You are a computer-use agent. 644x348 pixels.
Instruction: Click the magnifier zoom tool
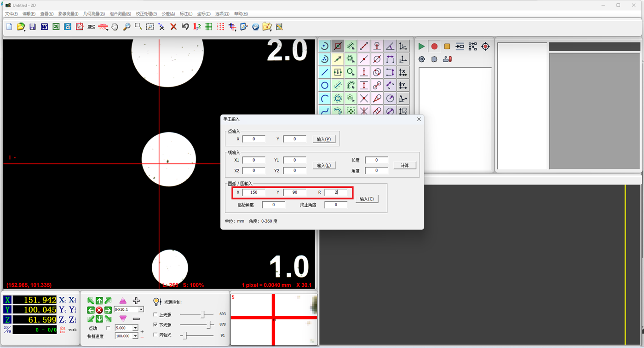(126, 27)
